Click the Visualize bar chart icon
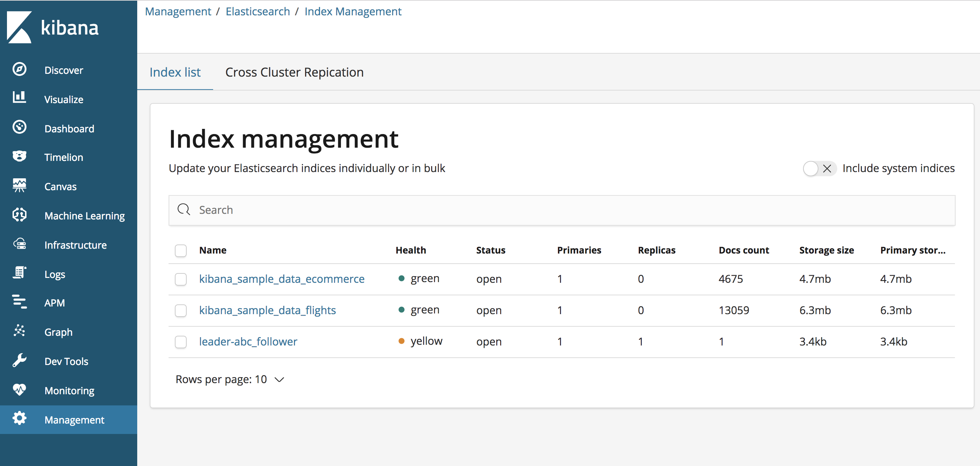The image size is (980, 466). click(20, 98)
